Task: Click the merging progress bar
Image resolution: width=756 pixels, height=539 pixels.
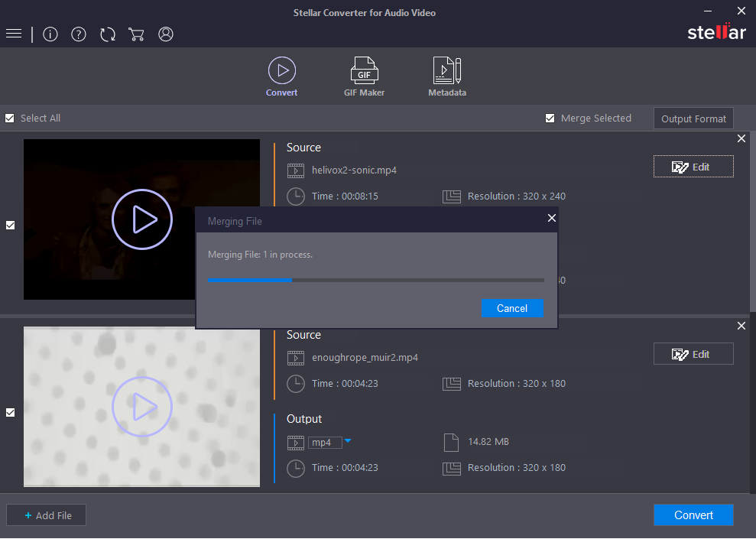Action: click(376, 280)
